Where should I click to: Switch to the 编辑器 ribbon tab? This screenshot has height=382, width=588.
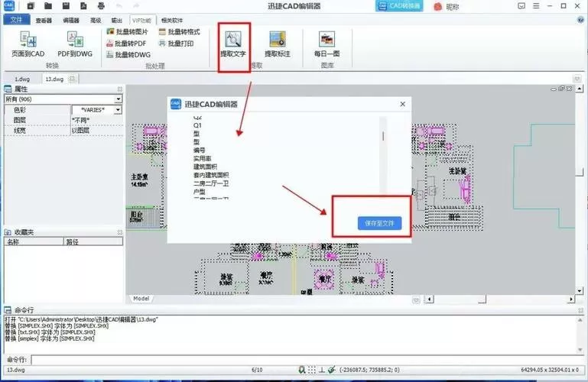(71, 20)
